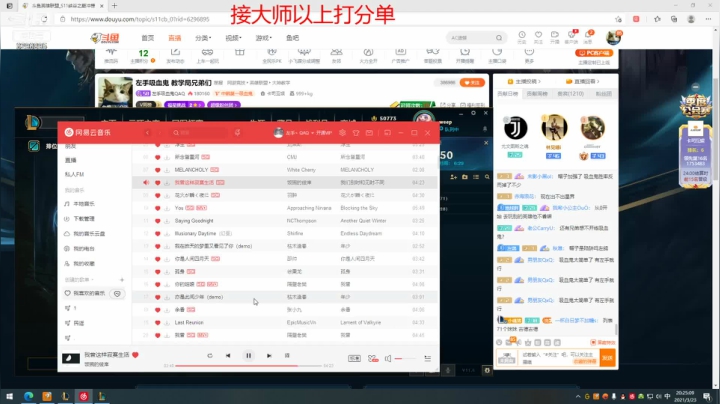Open NetEase Music settings gear icon

tap(343, 133)
